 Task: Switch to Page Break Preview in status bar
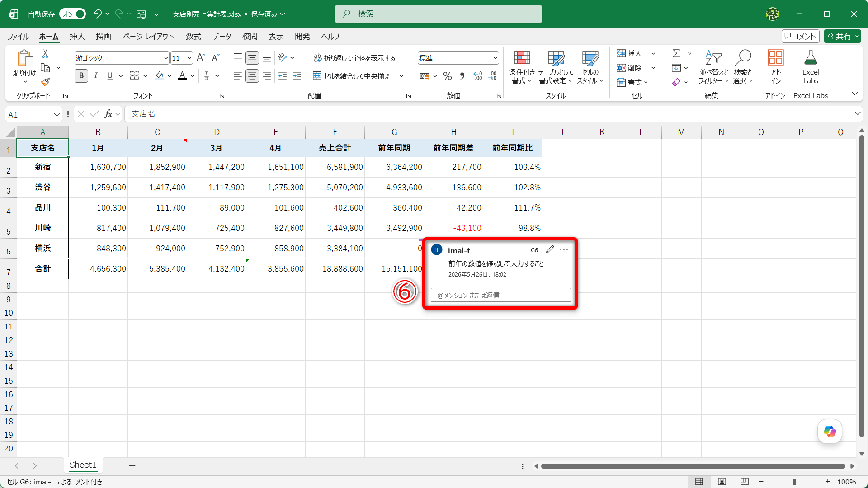[745, 482]
